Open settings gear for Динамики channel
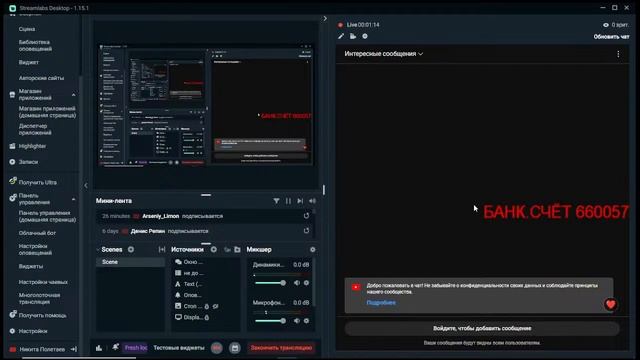This screenshot has width=640, height=360. (307, 283)
